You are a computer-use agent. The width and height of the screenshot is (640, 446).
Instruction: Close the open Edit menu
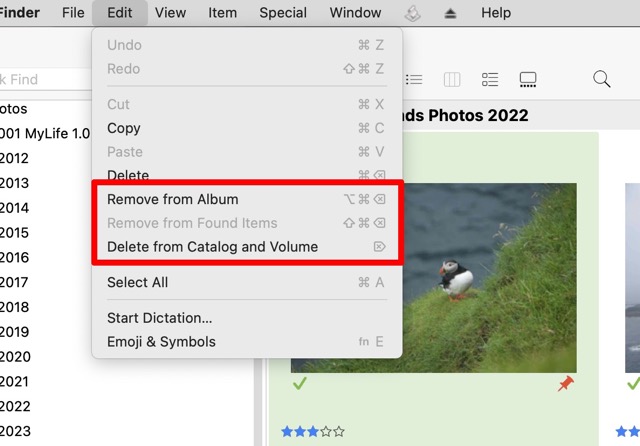pos(120,13)
